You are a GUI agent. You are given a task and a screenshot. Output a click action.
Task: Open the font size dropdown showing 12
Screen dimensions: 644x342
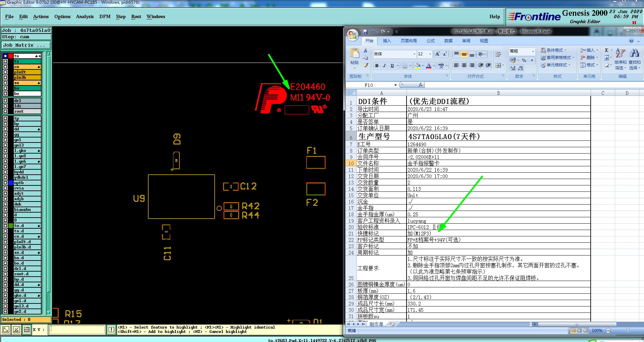tap(430, 54)
